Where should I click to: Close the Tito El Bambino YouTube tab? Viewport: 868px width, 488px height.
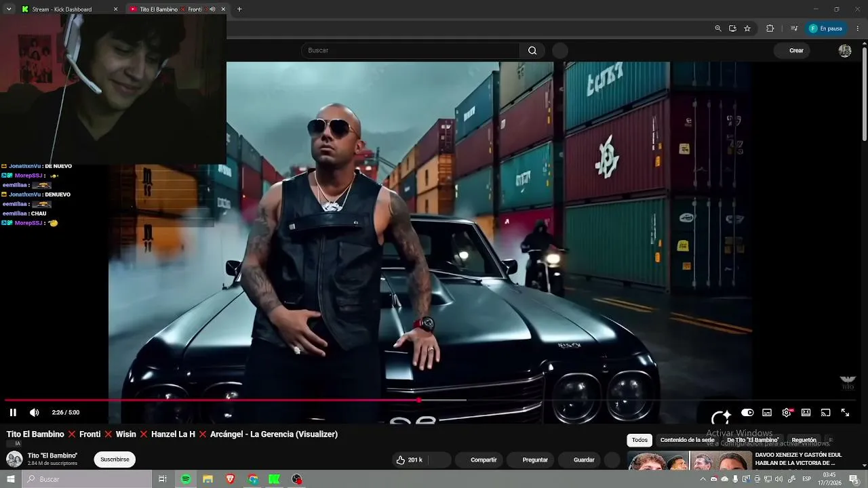pos(223,9)
